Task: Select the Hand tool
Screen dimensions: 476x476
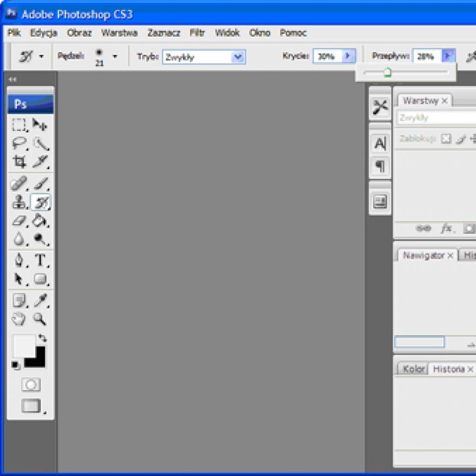Action: [x=19, y=319]
